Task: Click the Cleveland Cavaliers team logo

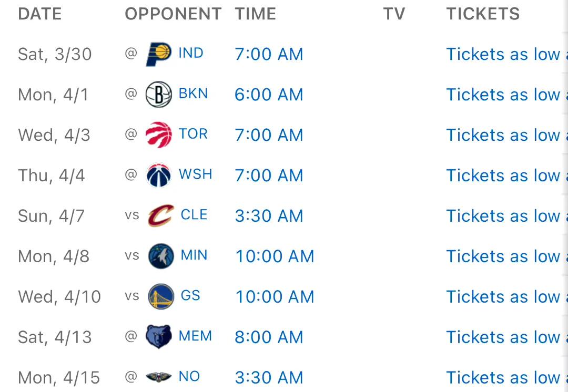Action: point(161,216)
